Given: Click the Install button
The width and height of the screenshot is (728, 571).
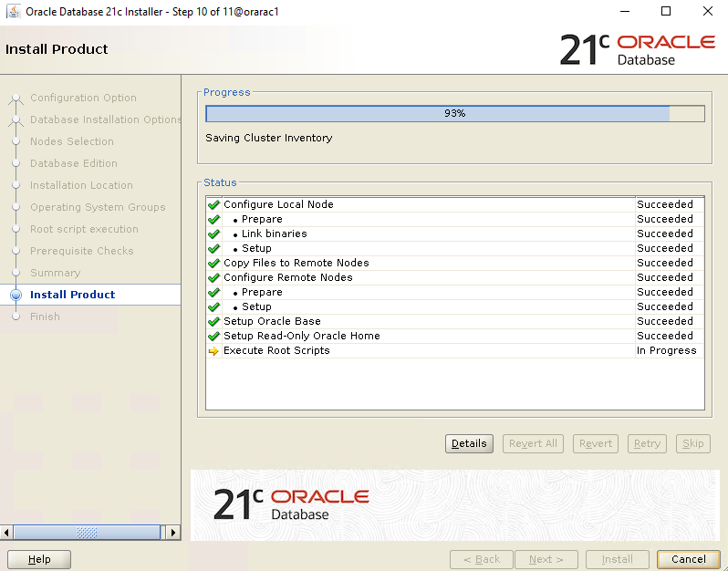Looking at the screenshot, I should coord(617,559).
